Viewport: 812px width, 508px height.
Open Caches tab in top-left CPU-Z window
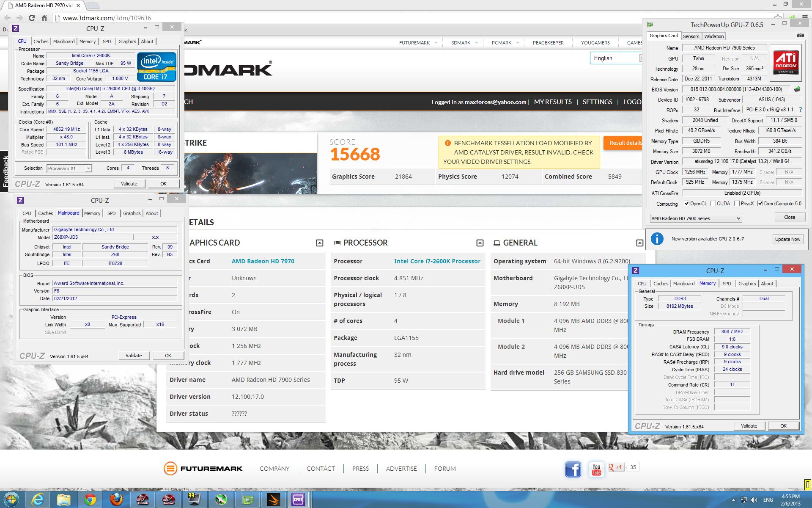(41, 41)
